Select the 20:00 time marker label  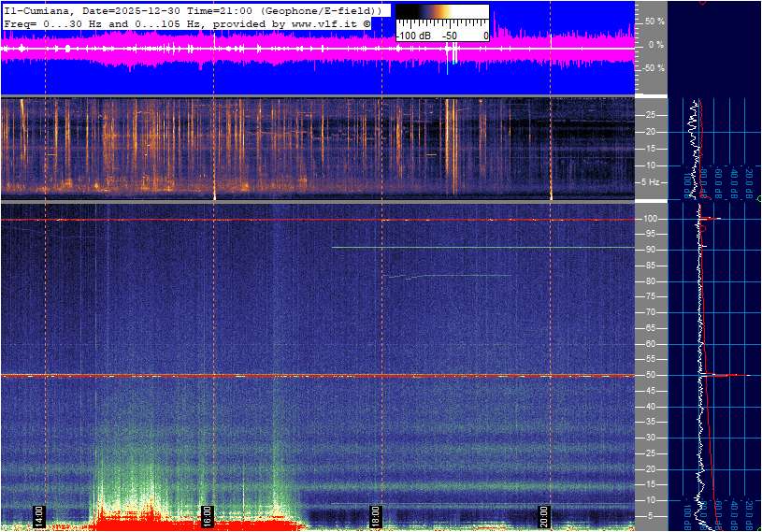coord(544,516)
